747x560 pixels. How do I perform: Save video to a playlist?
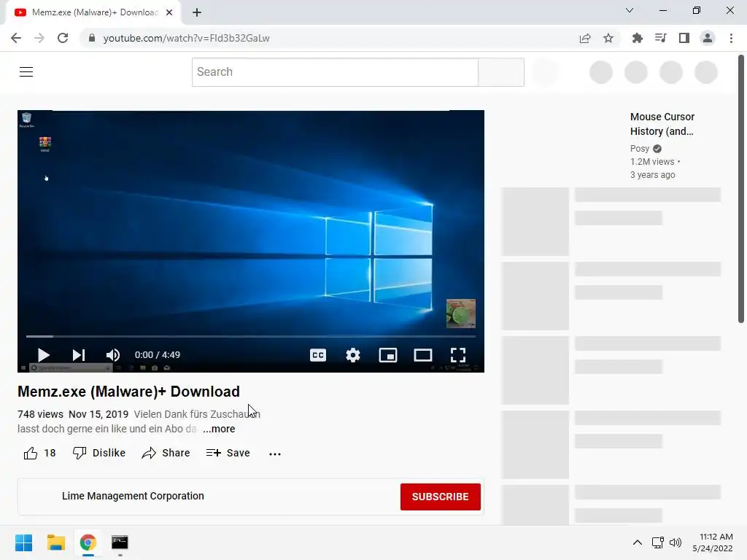[228, 453]
